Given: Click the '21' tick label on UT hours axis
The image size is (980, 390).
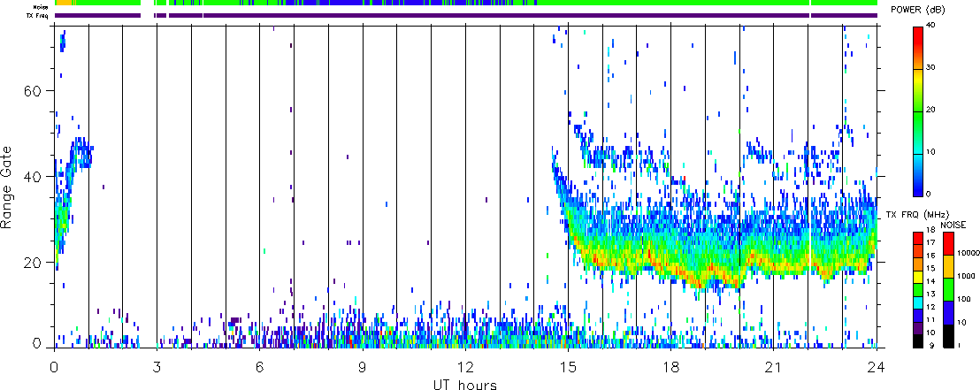Looking at the screenshot, I should click(774, 367).
